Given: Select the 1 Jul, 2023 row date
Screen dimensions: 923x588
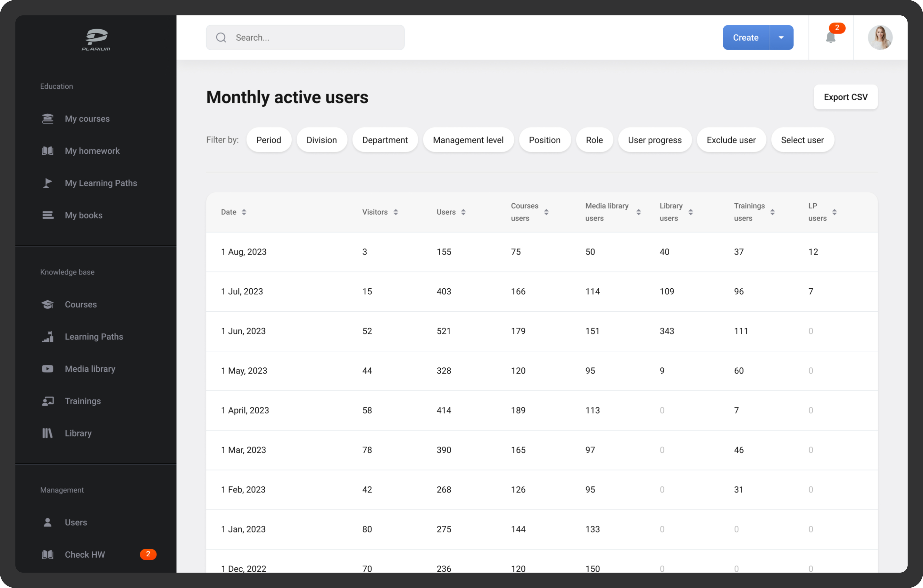Looking at the screenshot, I should (242, 291).
